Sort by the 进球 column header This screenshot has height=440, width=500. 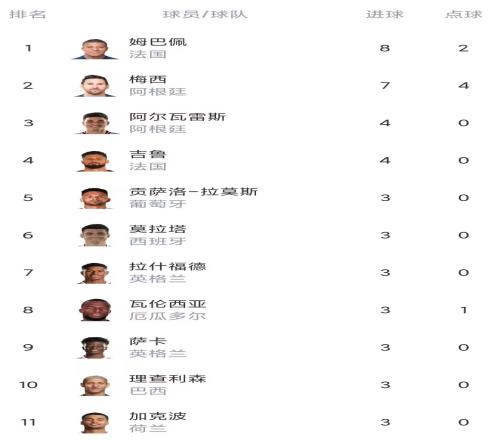(x=385, y=14)
